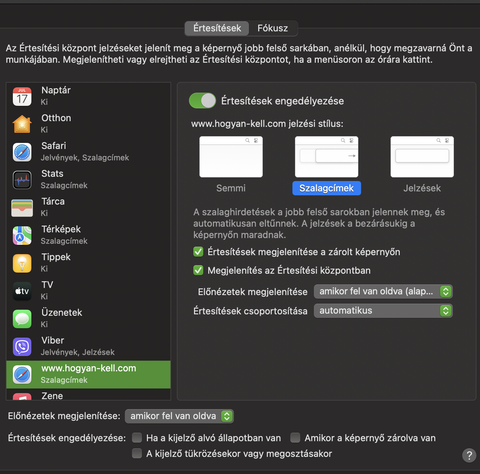
Task: Select the Szalagcímek alert style thumbnail
Action: [327, 156]
